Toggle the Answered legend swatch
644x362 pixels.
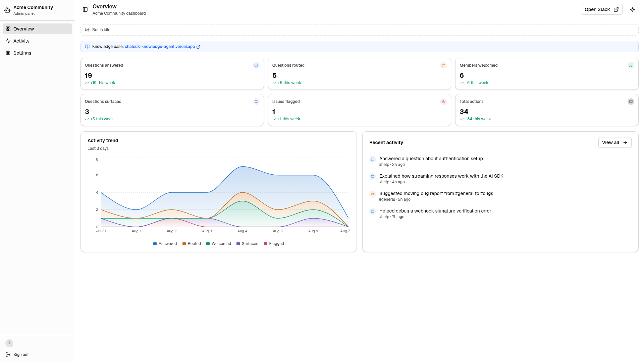point(155,244)
